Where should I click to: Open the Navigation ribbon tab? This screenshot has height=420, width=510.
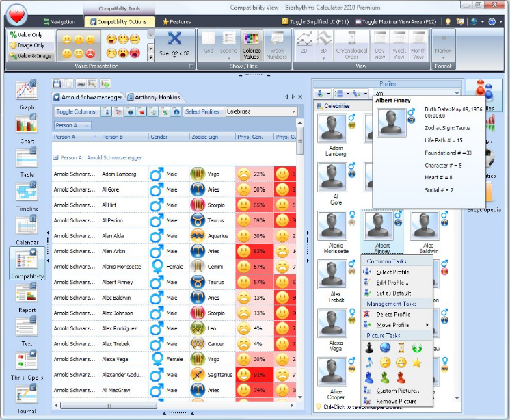point(59,21)
